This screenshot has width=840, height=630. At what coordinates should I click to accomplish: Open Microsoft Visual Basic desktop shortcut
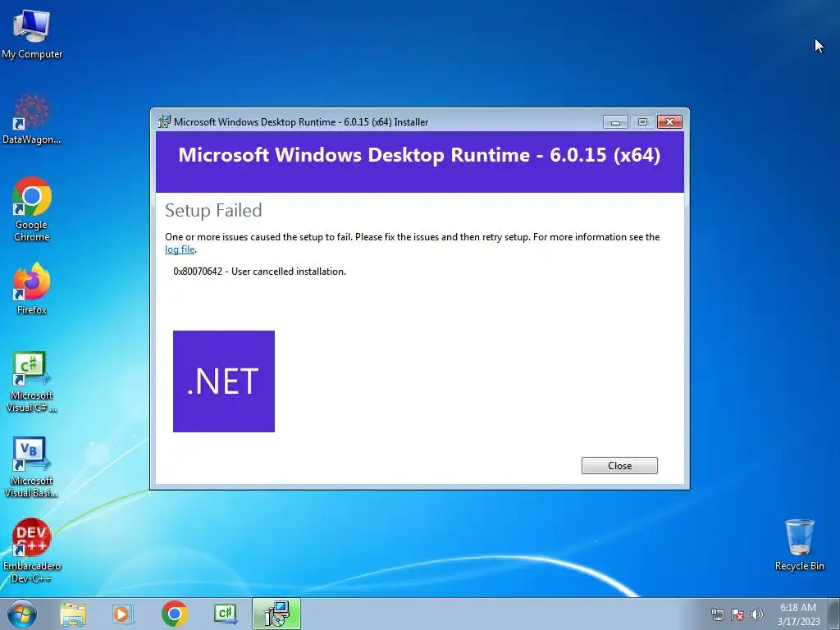click(x=32, y=467)
